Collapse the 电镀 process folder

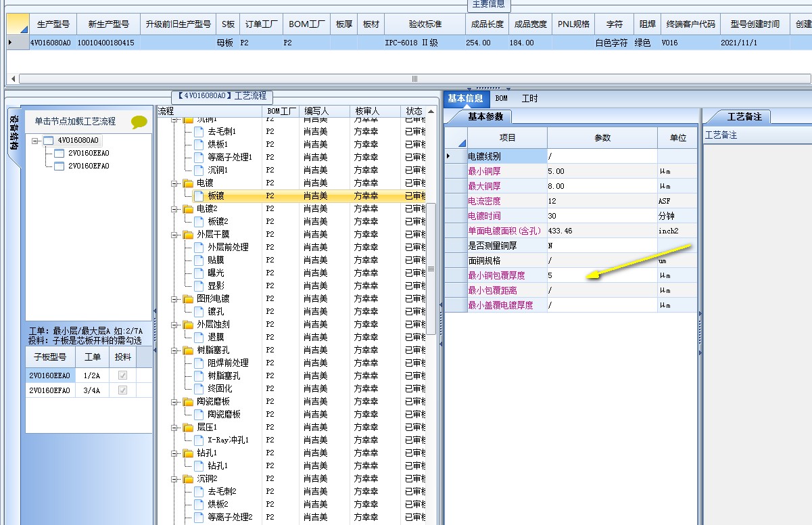(x=176, y=183)
